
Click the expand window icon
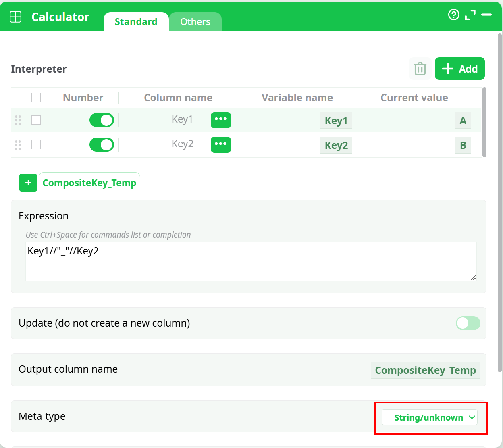click(470, 15)
